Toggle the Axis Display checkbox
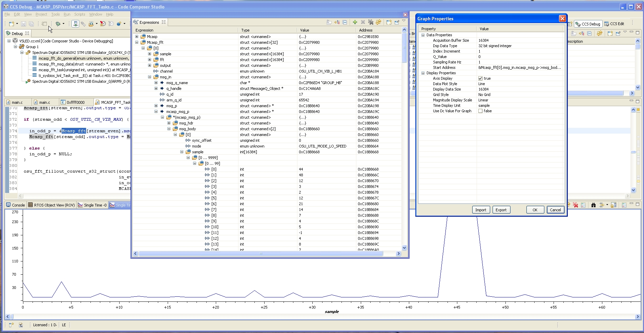The width and height of the screenshot is (644, 333). coord(480,78)
